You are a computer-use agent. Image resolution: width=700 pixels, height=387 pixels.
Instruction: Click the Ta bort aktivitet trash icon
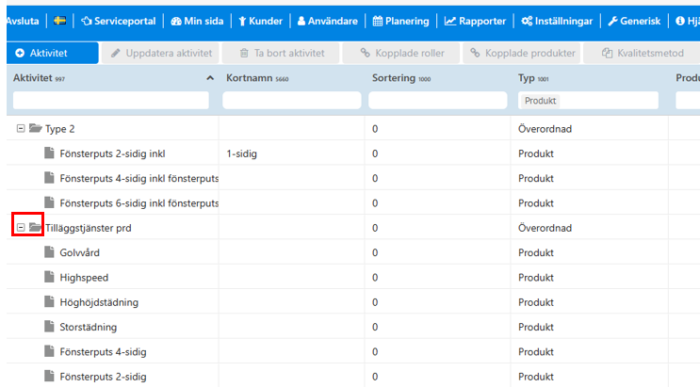pos(244,53)
